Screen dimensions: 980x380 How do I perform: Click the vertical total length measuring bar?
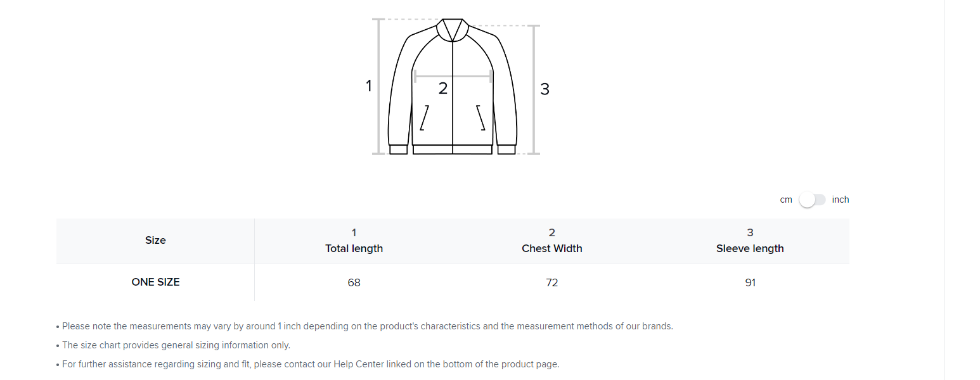pyautogui.click(x=379, y=87)
